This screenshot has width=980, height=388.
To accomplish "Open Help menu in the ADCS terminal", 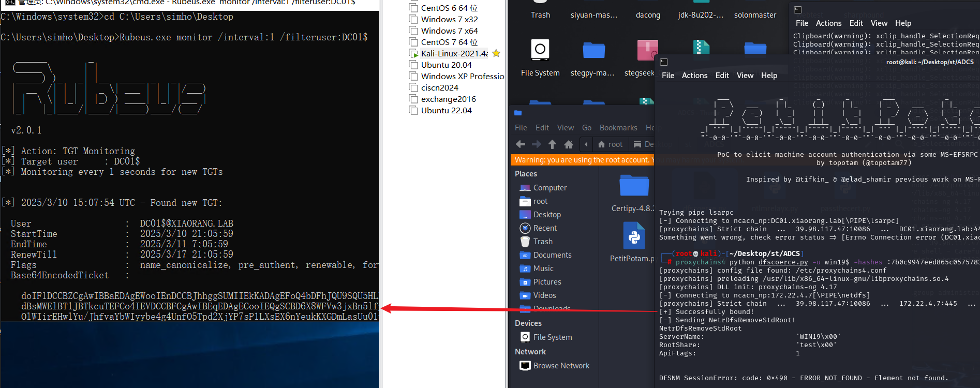I will (x=769, y=76).
